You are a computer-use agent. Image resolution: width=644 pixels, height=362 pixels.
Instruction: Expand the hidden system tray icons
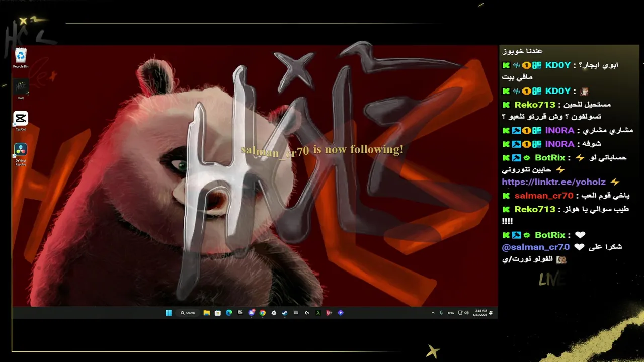[x=433, y=313]
